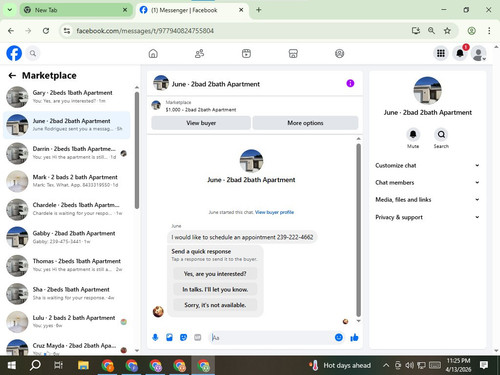Open Sha 2beds 1bath Apartment conversation

pos(67,293)
